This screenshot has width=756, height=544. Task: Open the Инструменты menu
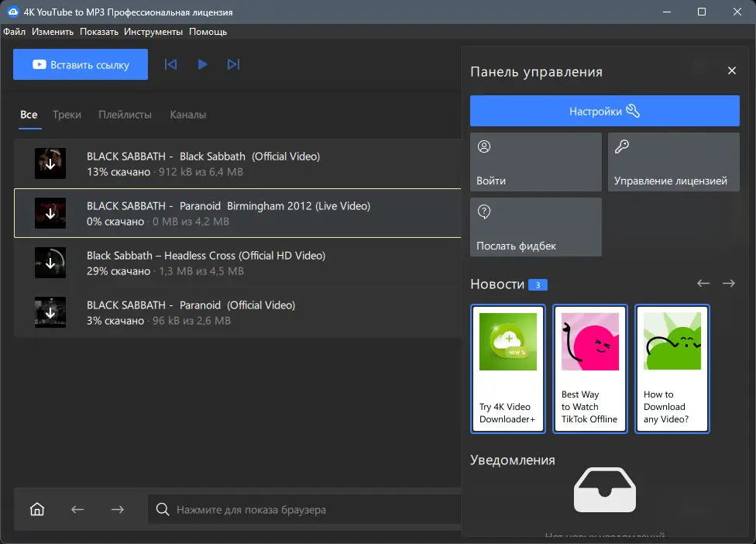pyautogui.click(x=153, y=32)
